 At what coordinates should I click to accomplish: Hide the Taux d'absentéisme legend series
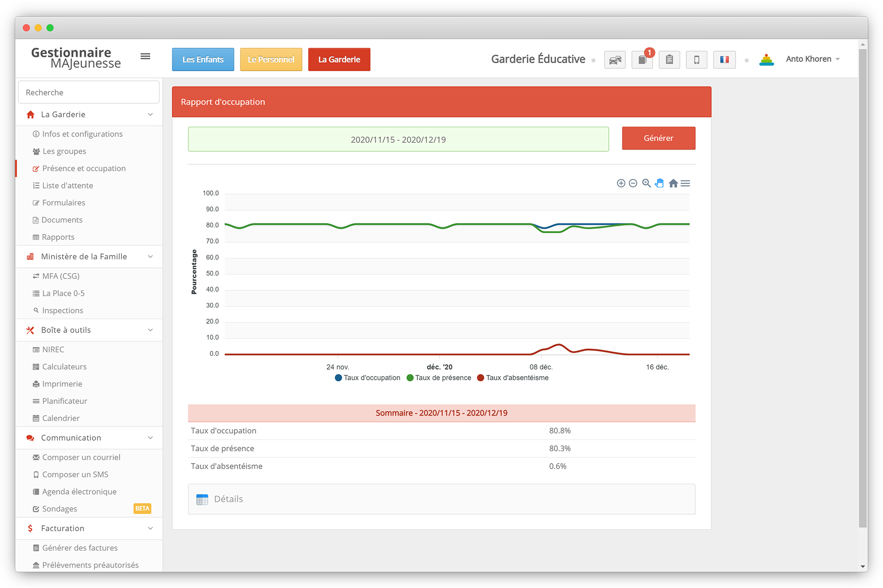(513, 378)
